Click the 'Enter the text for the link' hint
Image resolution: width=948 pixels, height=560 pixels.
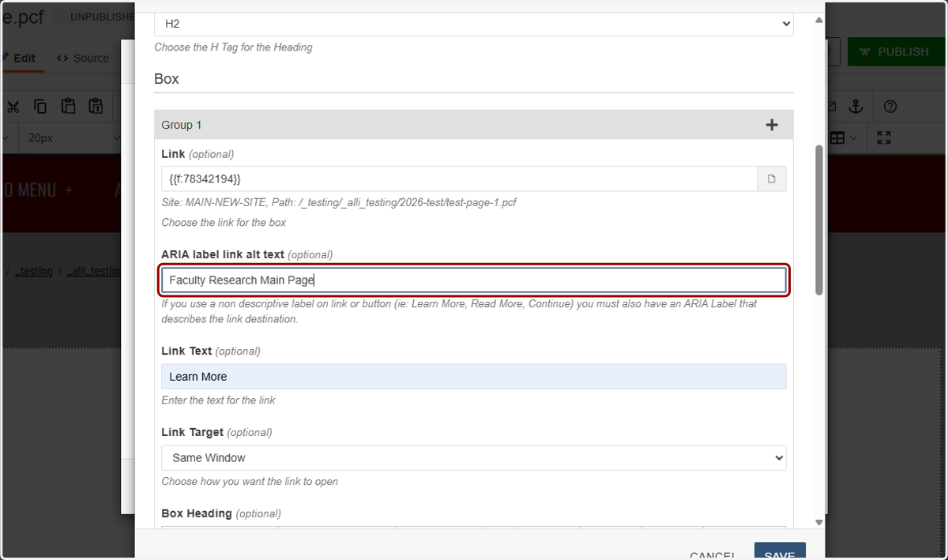pyautogui.click(x=218, y=400)
